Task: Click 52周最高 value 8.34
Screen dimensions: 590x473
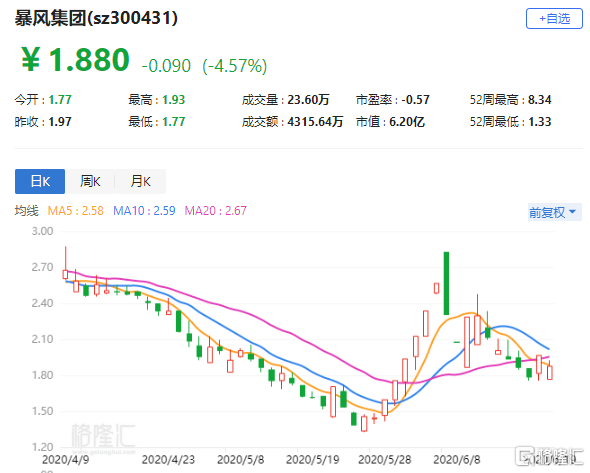Action: click(540, 100)
